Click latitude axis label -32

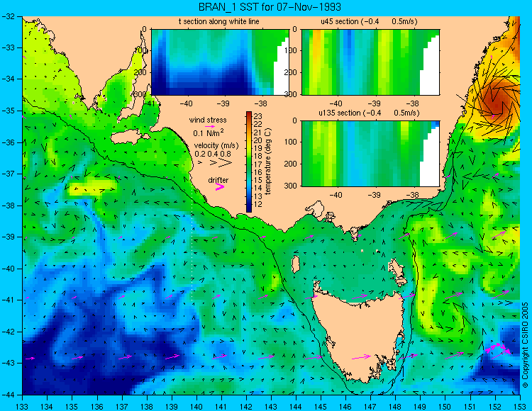pos(8,16)
